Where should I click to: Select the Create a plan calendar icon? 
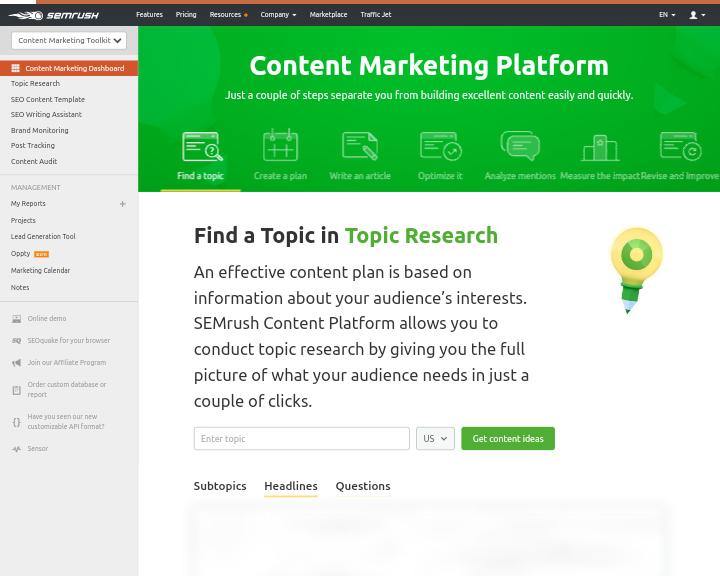(281, 145)
